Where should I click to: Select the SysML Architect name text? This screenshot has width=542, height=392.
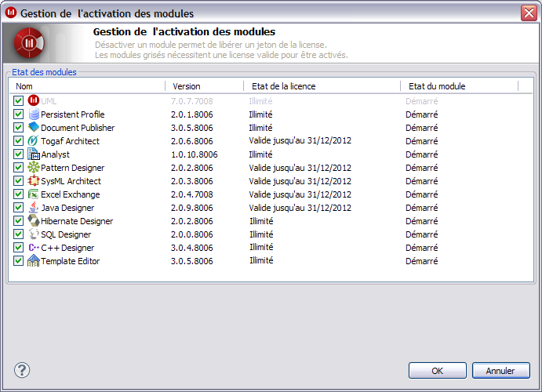[x=71, y=181]
